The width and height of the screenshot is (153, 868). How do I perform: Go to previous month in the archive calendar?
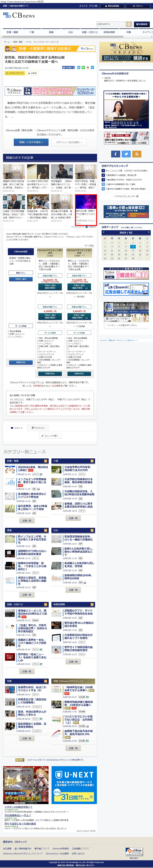pos(104,232)
